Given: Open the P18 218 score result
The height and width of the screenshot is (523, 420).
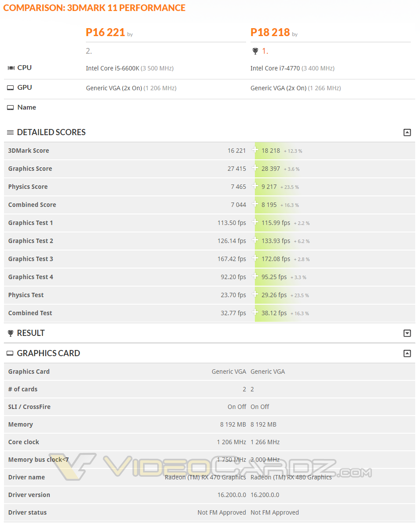Looking at the screenshot, I should (x=270, y=32).
